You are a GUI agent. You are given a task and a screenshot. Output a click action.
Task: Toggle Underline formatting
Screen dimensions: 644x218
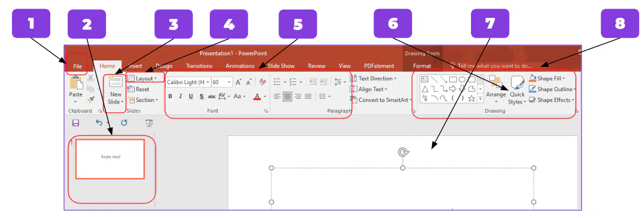[191, 97]
